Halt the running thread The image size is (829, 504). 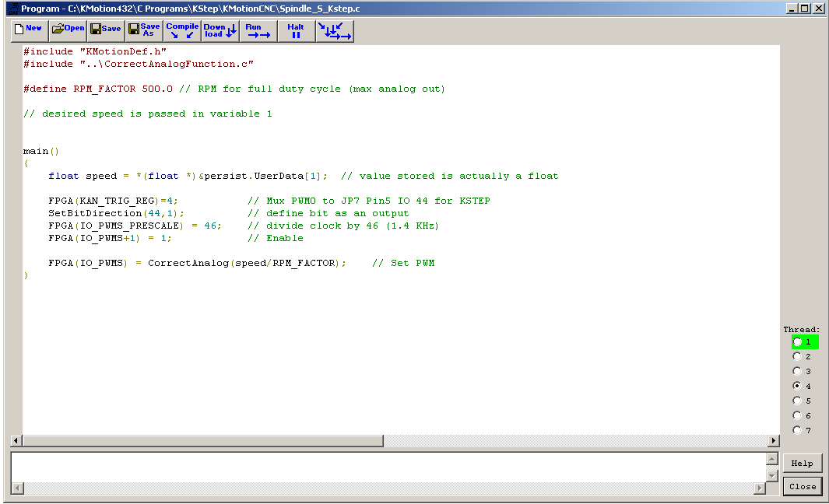[x=296, y=30]
